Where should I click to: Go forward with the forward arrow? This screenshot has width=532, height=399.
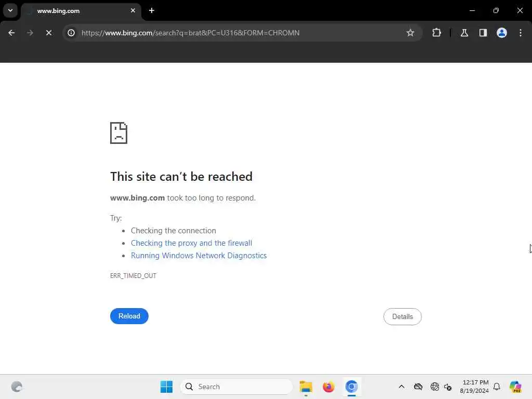pyautogui.click(x=30, y=33)
